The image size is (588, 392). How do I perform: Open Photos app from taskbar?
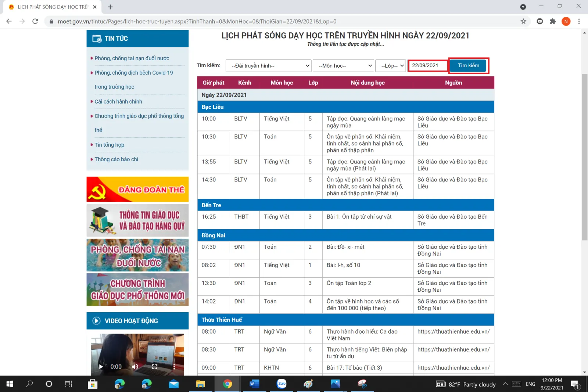coord(335,384)
